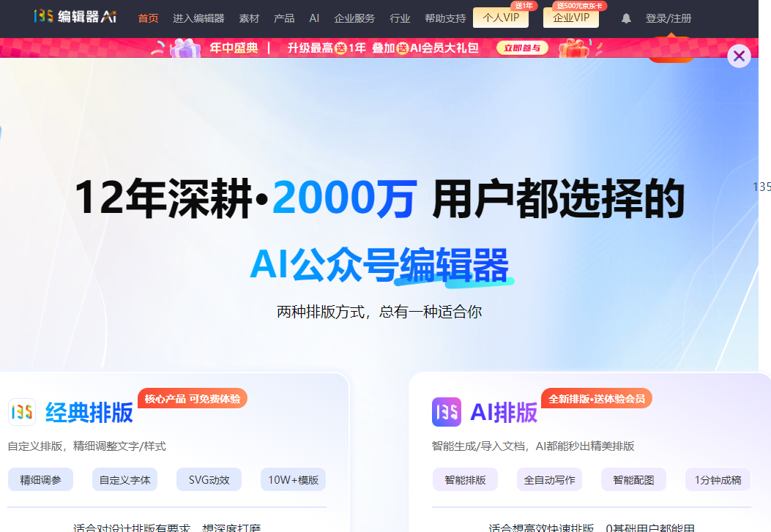Select the 精细调参 tag
The width and height of the screenshot is (771, 532).
click(40, 479)
